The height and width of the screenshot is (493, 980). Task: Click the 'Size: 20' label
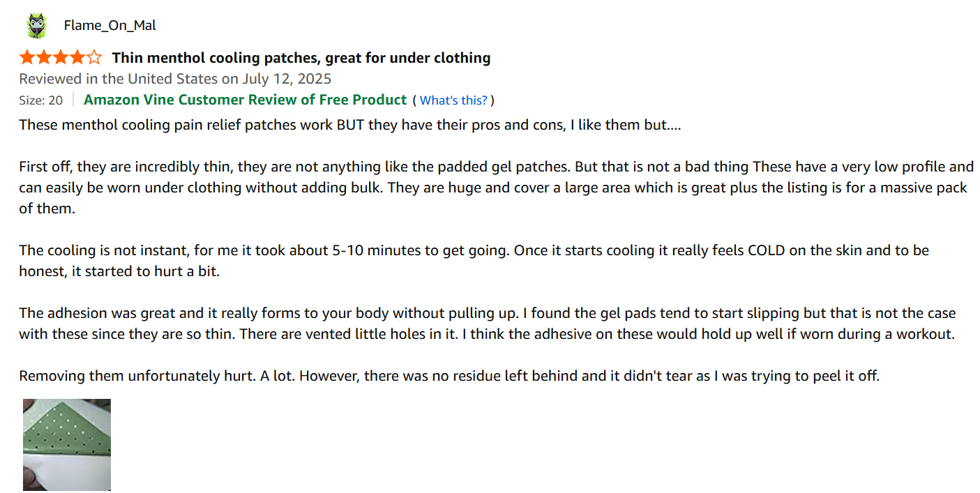pos(40,100)
